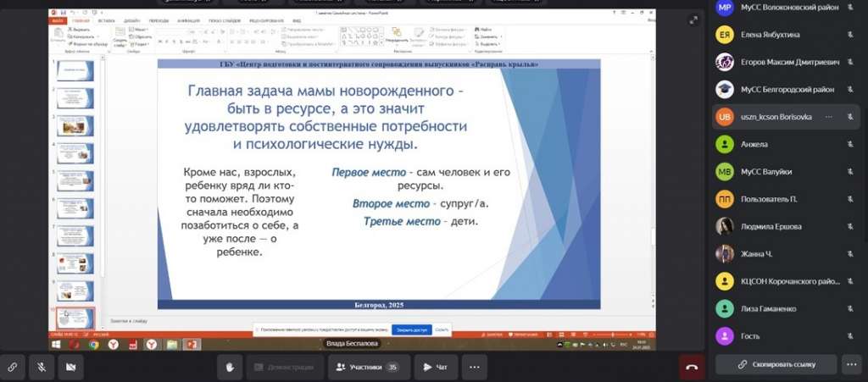
Task: Select participant Пользователь П.
Action: coord(786,199)
